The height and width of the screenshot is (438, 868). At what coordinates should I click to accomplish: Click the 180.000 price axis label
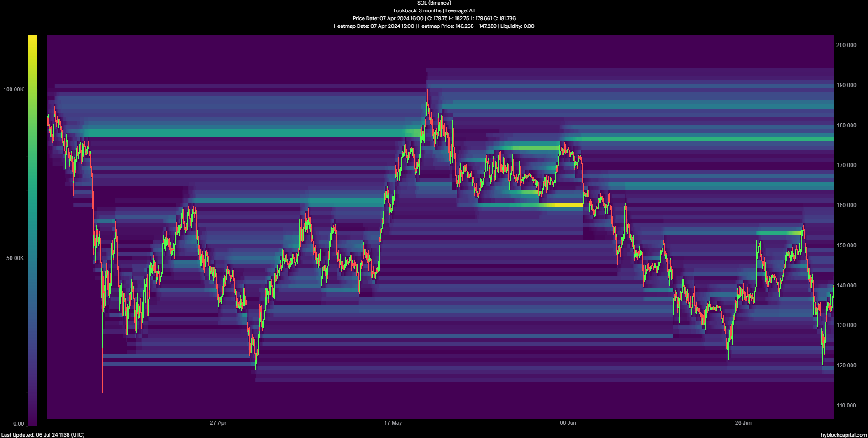pos(846,125)
